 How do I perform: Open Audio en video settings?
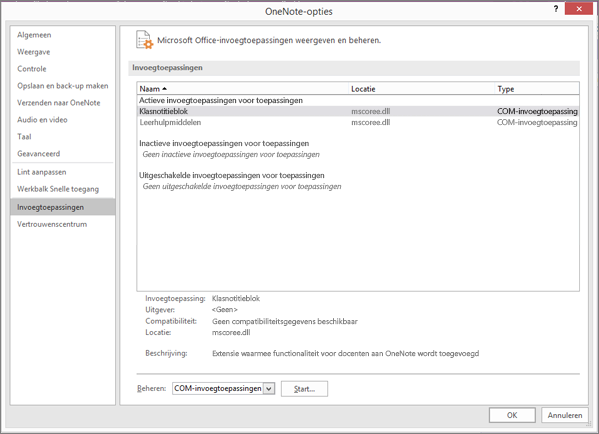(x=42, y=120)
